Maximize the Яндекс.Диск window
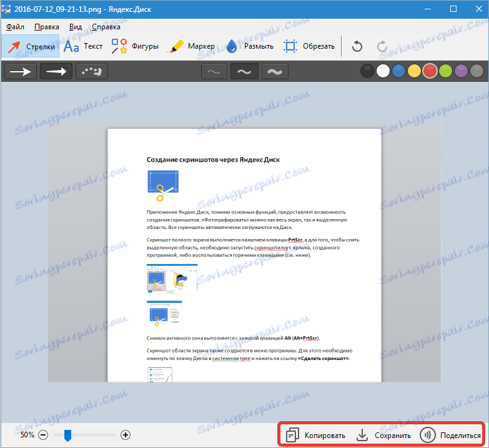 [453, 9]
